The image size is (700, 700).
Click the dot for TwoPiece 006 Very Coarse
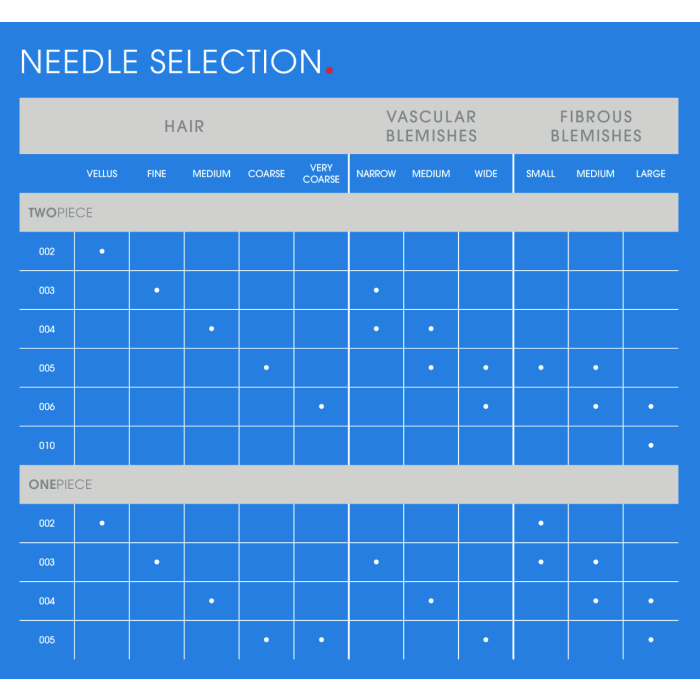tap(321, 407)
